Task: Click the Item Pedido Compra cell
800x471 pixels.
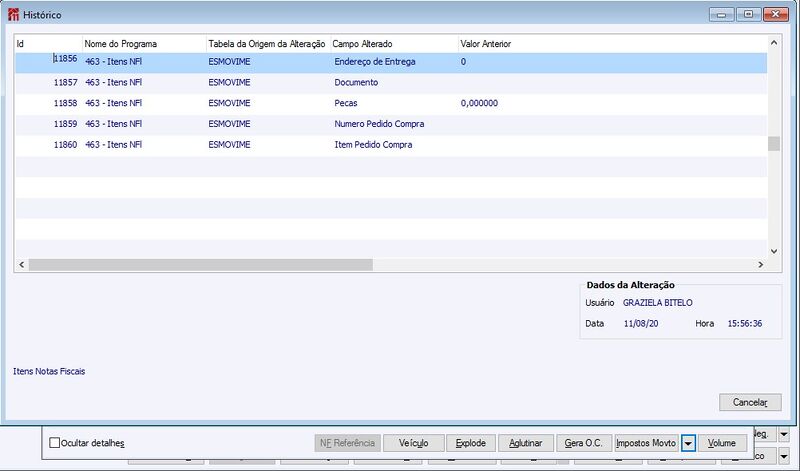Action: click(373, 145)
